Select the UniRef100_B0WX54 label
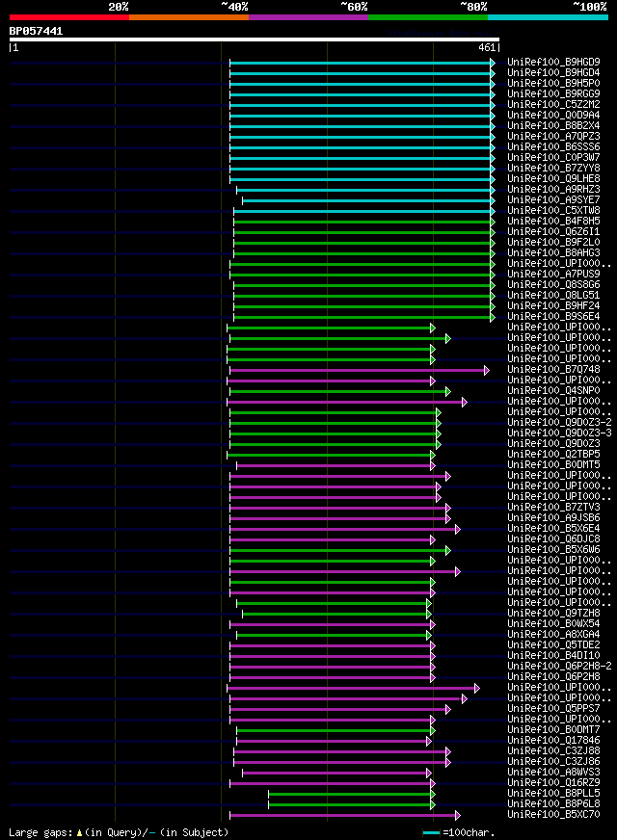Screen dimensions: 617x840 (x=553, y=624)
